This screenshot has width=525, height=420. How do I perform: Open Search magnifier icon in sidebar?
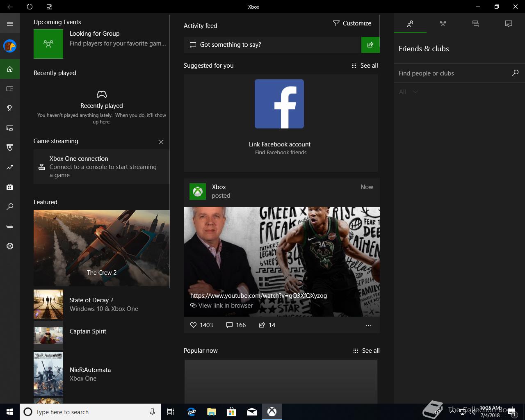[x=10, y=207]
